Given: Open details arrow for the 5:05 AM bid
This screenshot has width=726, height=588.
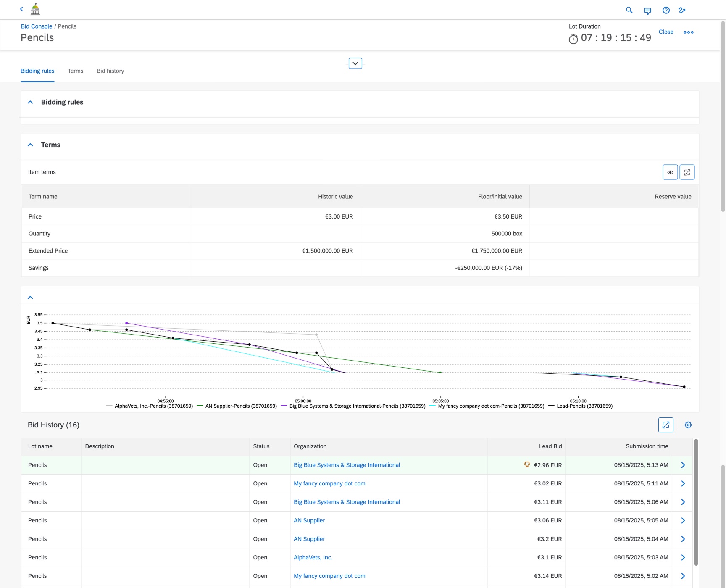Looking at the screenshot, I should (683, 520).
